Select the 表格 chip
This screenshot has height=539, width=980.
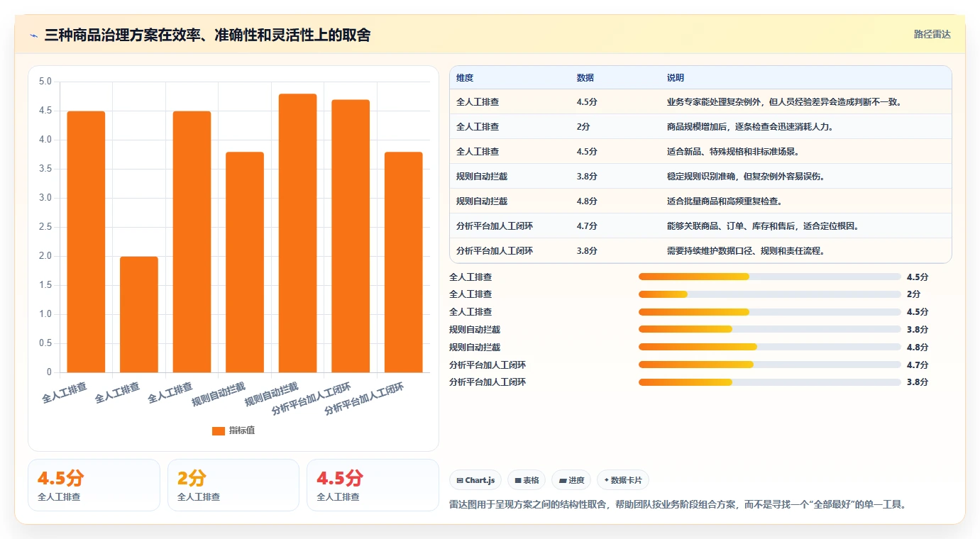[527, 480]
